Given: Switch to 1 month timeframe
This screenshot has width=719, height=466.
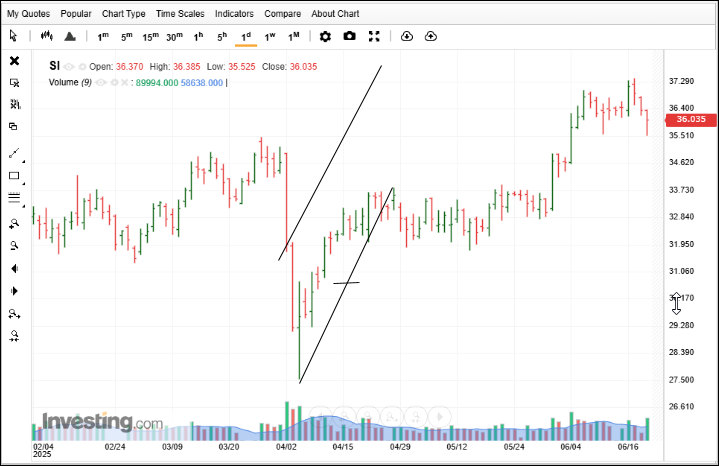Looking at the screenshot, I should 293,37.
